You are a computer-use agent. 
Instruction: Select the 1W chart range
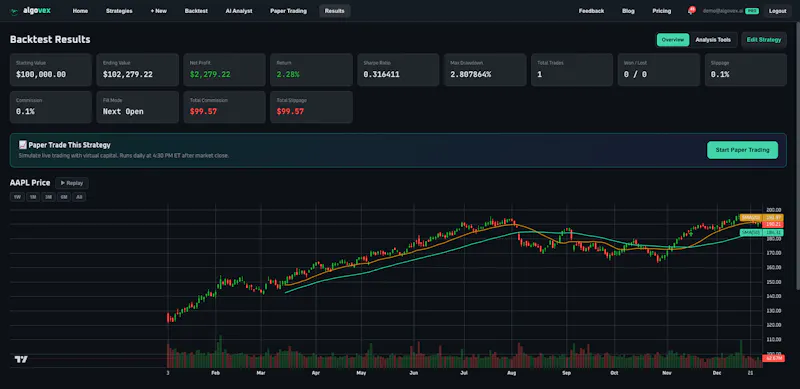point(17,197)
